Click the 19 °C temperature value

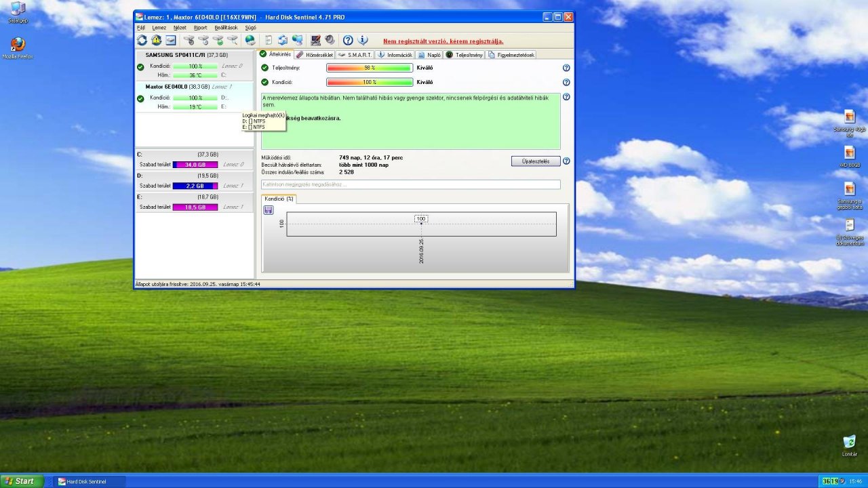(195, 107)
